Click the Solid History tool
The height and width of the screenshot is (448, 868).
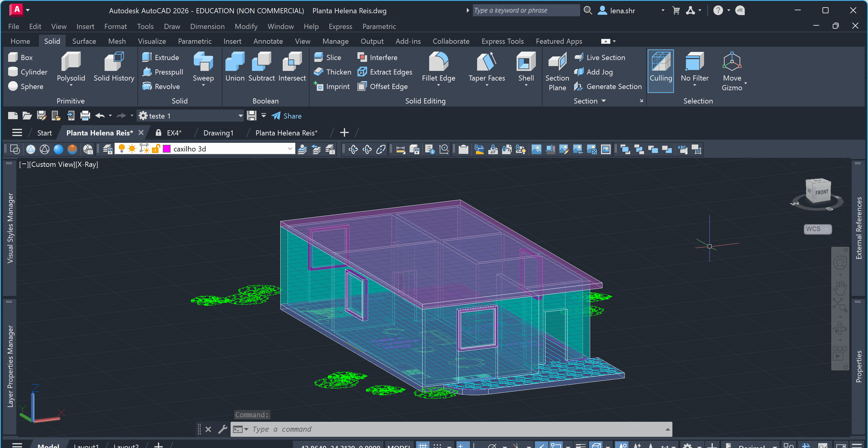114,67
